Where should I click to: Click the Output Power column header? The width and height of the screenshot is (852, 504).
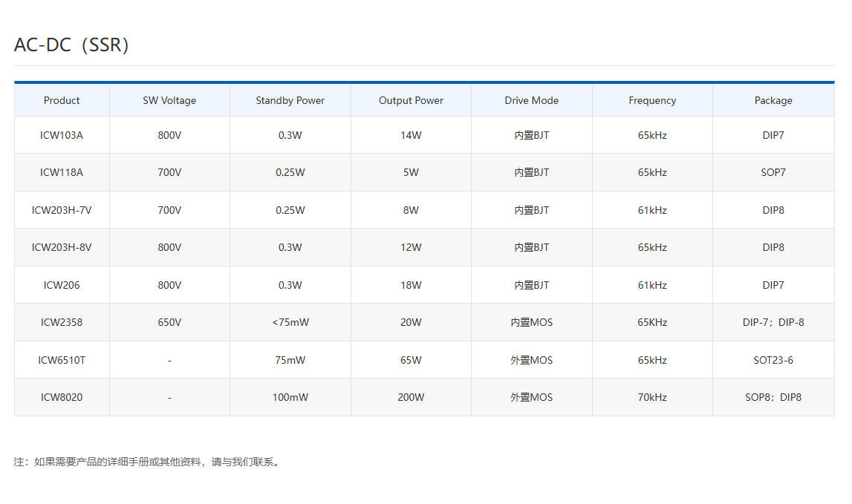[411, 100]
